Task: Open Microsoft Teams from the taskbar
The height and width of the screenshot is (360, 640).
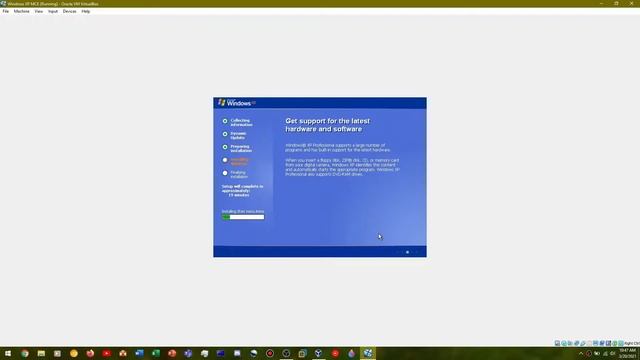Action: [188, 353]
